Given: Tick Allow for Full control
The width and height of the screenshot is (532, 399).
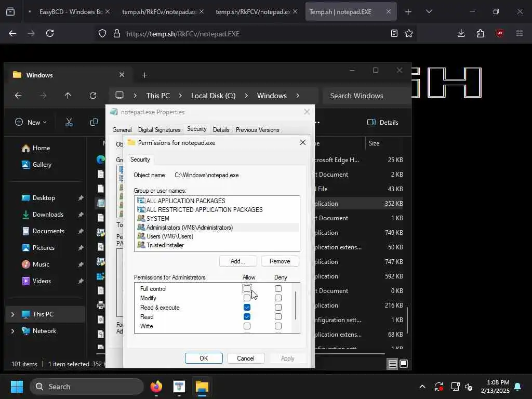Looking at the screenshot, I should tap(247, 289).
